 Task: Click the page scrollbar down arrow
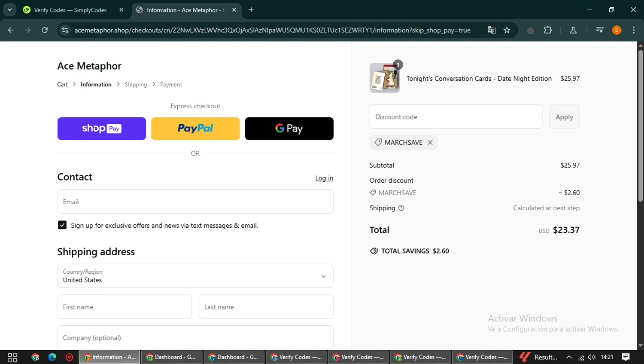pyautogui.click(x=641, y=346)
